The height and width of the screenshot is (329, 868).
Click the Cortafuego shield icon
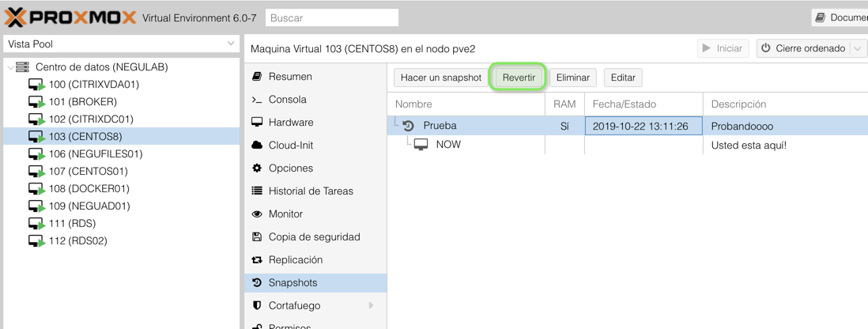pos(257,306)
